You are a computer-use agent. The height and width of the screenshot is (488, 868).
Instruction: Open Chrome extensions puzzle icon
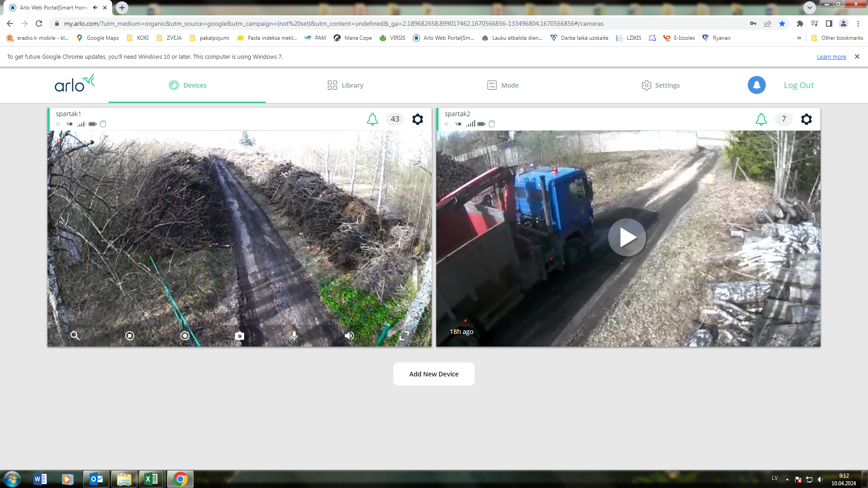tap(800, 23)
